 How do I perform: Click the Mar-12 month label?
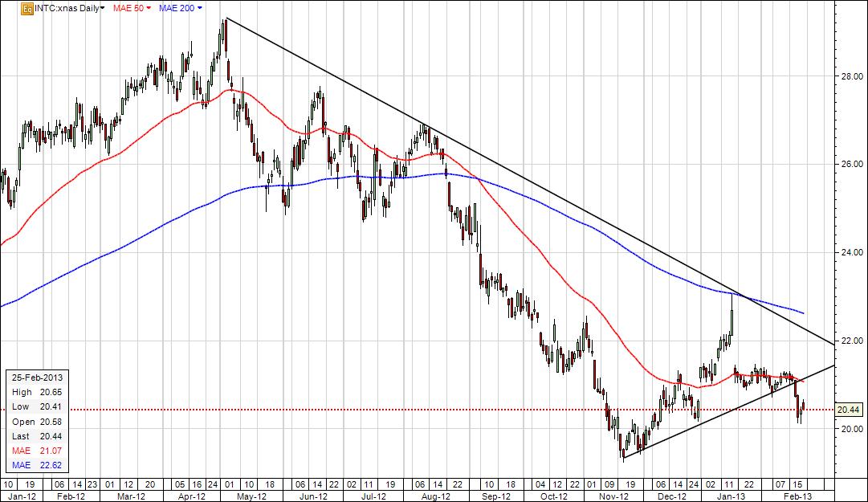point(131,496)
